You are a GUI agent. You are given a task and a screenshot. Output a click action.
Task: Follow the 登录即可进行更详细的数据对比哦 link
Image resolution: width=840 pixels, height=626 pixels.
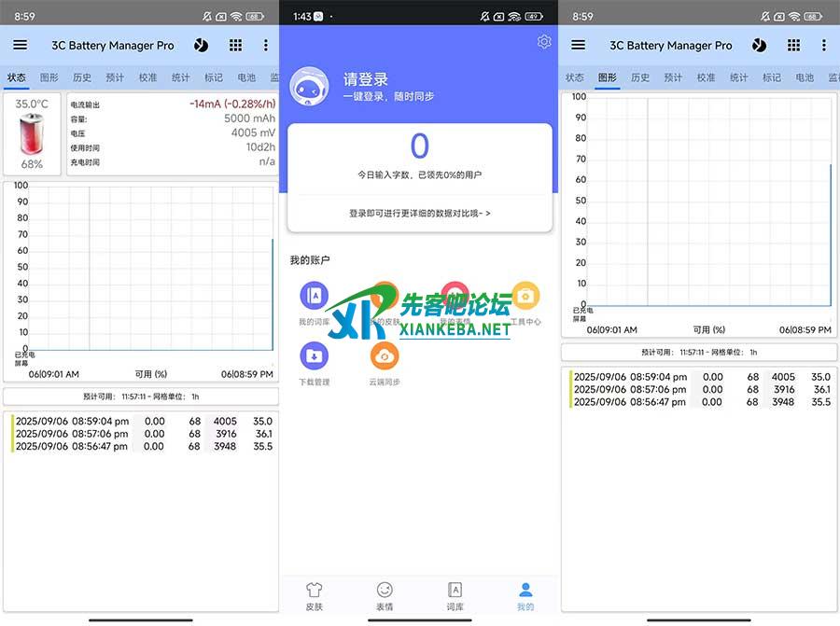419,213
